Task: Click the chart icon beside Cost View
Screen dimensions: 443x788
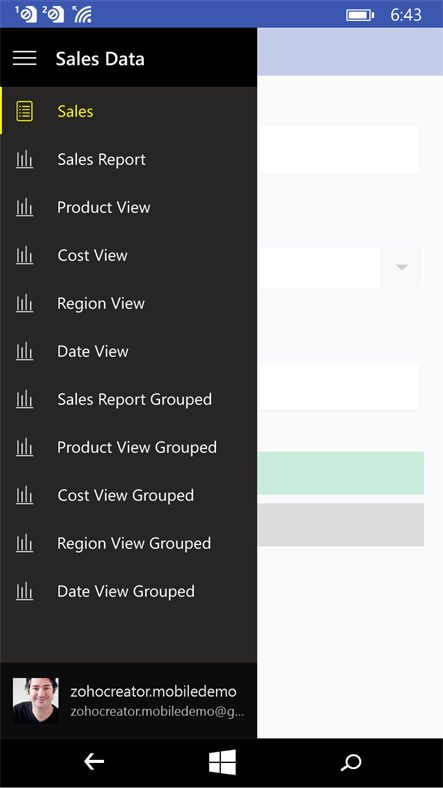Action: [x=24, y=256]
